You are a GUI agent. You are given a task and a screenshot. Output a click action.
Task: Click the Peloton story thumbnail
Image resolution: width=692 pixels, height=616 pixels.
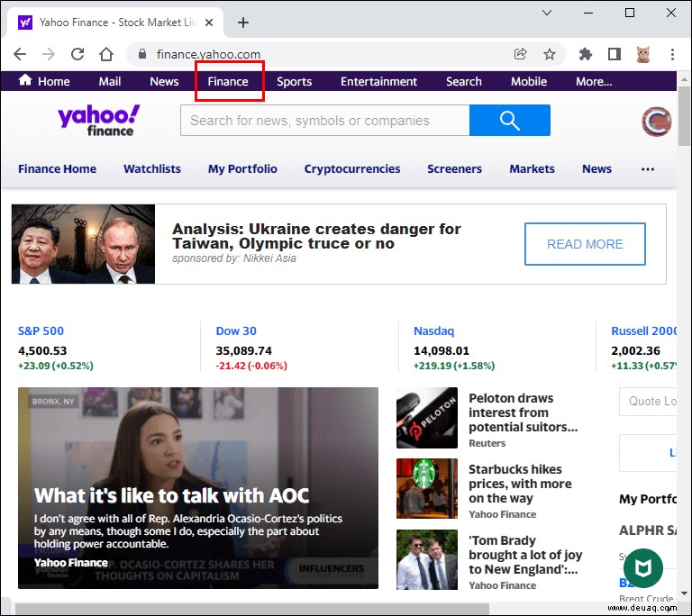427,418
